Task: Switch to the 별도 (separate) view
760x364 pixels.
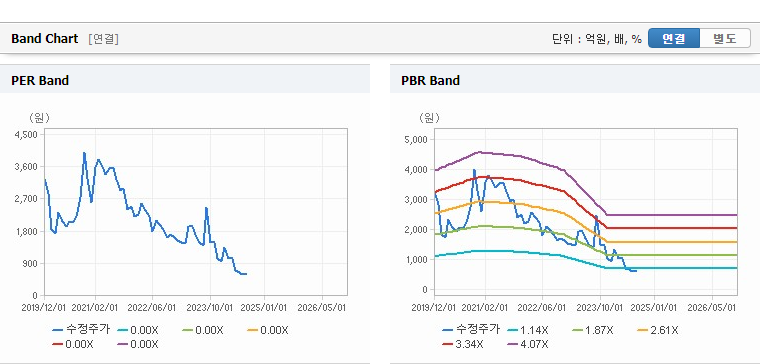Action: [725, 38]
